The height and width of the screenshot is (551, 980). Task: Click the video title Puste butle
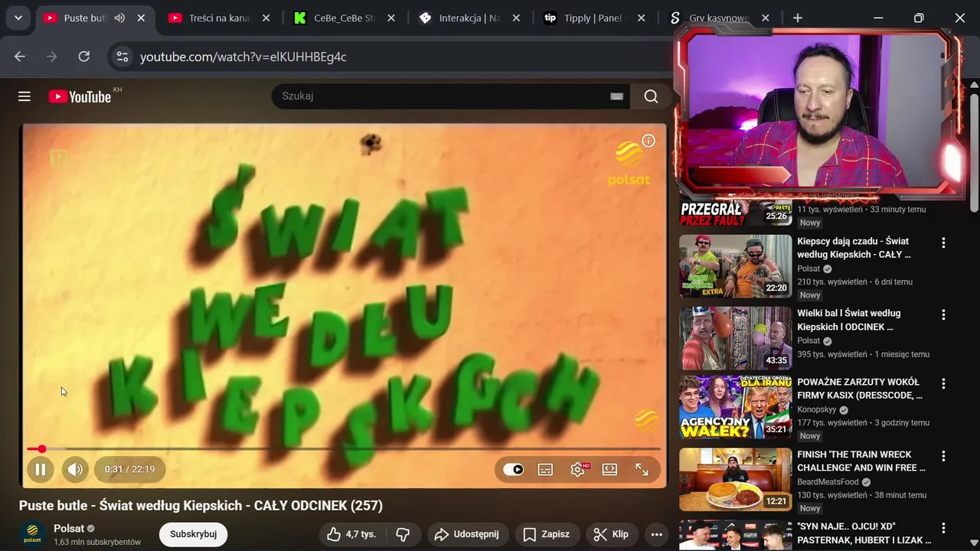click(201, 506)
